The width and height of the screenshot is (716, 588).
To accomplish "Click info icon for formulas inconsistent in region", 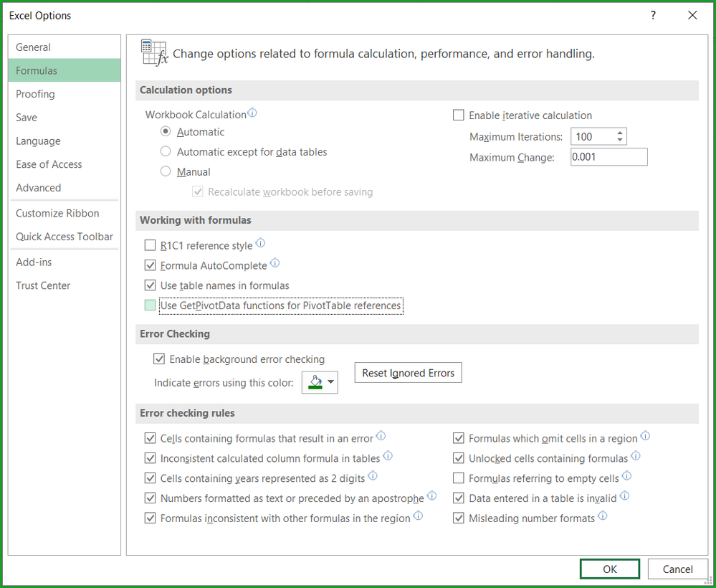I will tap(418, 516).
